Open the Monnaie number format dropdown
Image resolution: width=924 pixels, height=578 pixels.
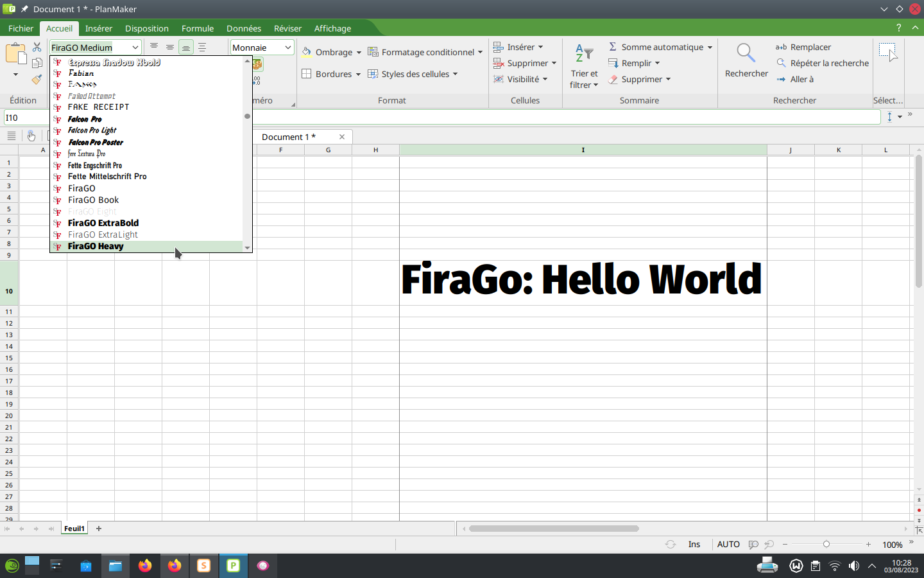pos(288,48)
